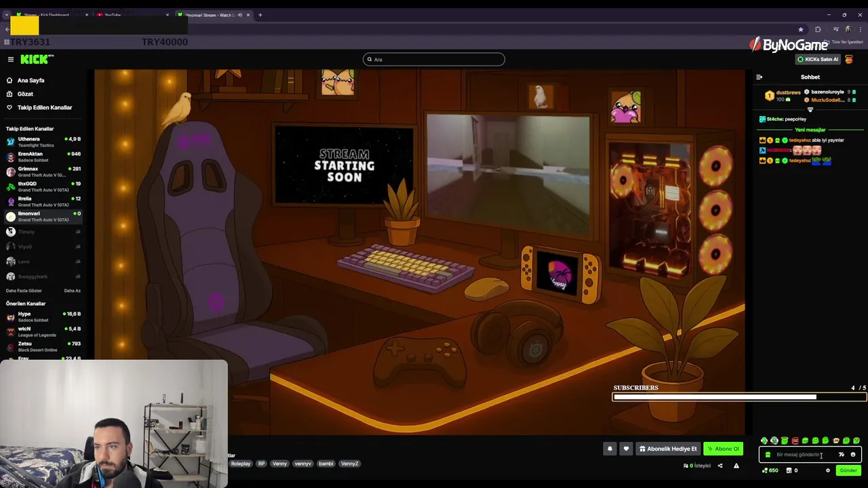
Task: Open browser extensions puzzle icon
Action: [x=818, y=30]
